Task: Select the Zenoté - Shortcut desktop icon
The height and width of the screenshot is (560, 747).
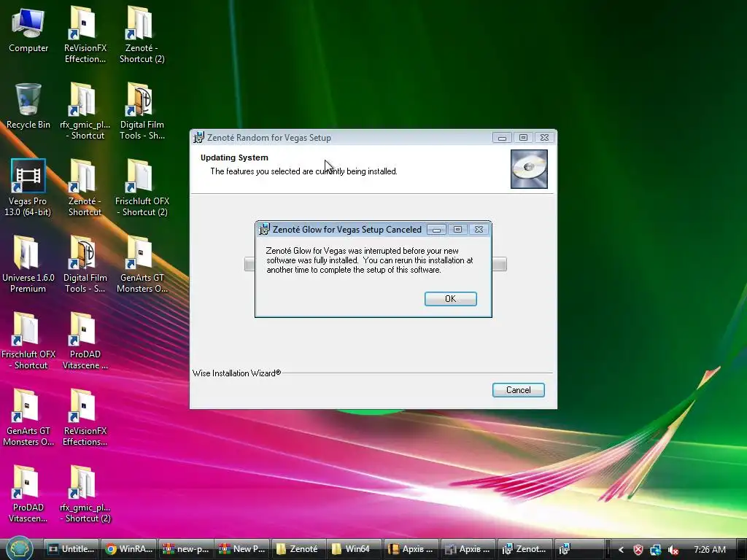Action: [85, 187]
